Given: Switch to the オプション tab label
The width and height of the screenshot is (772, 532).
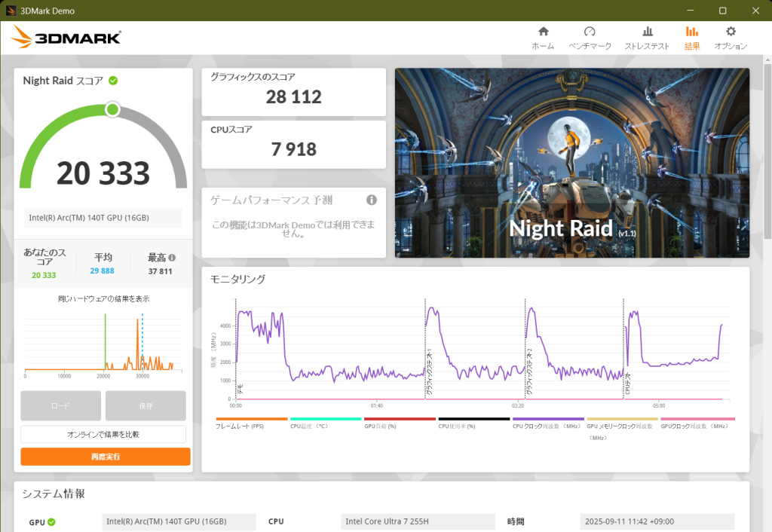Looking at the screenshot, I should 731,46.
